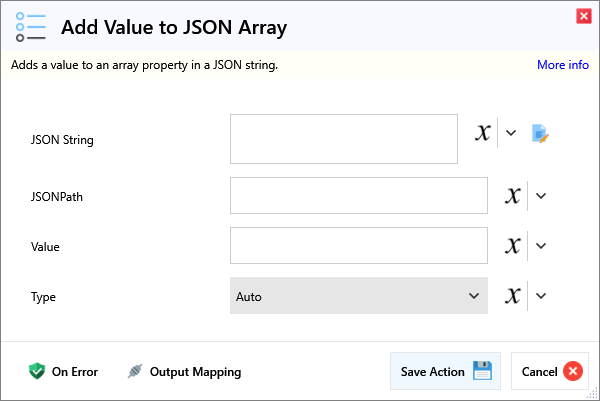Open Output Mapping options
Image resolution: width=600 pixels, height=401 pixels.
184,372
